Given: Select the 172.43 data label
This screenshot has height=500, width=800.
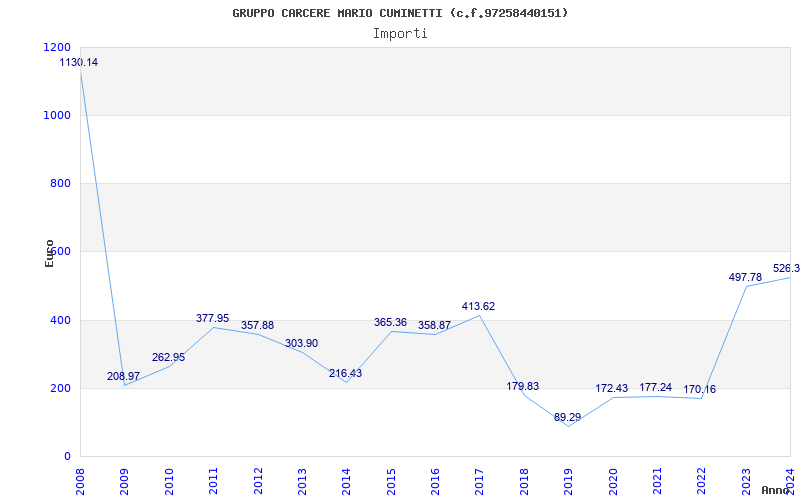Looking at the screenshot, I should (x=612, y=389).
